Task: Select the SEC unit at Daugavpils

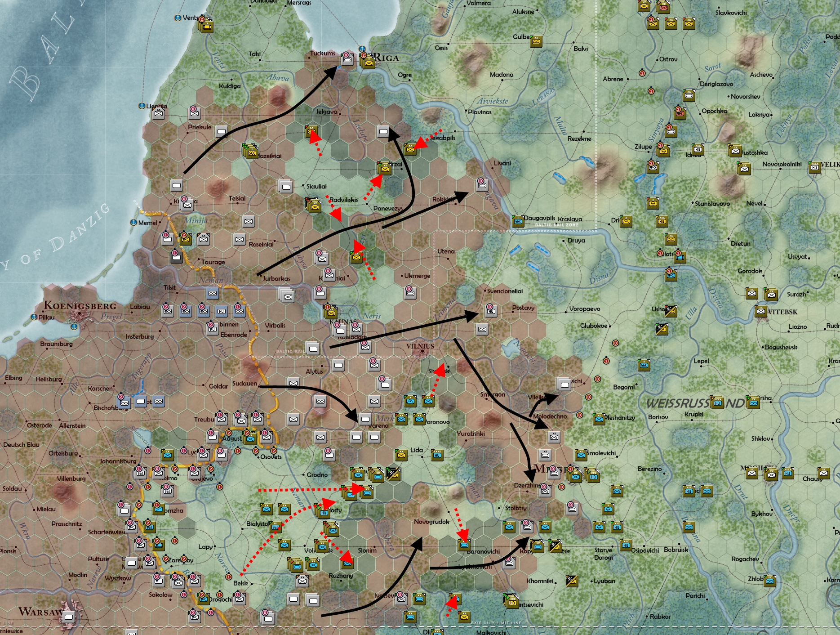Action: (518, 221)
